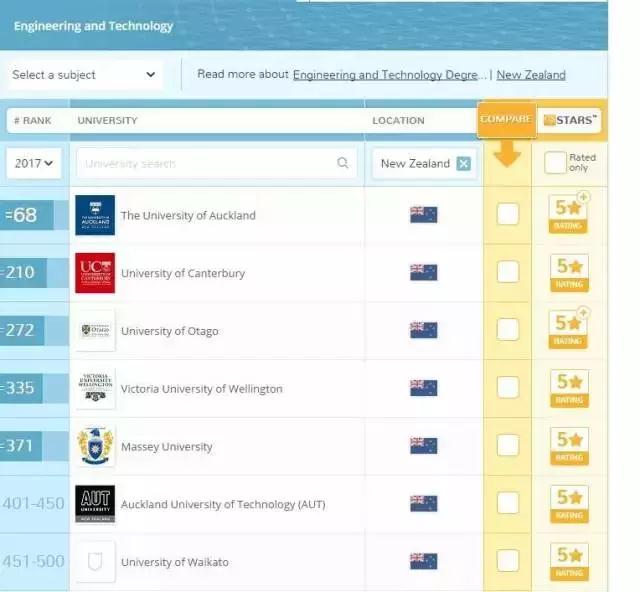Check compare box for Massey University
The image size is (640, 592).
(508, 446)
